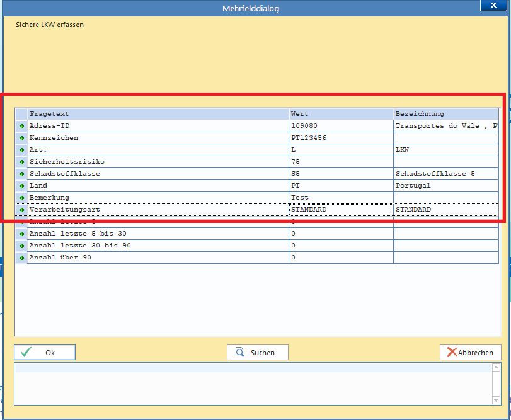This screenshot has height=420, width=511.
Task: Select the Verarbeitungsart Wert cell STANDARD
Action: (342, 210)
